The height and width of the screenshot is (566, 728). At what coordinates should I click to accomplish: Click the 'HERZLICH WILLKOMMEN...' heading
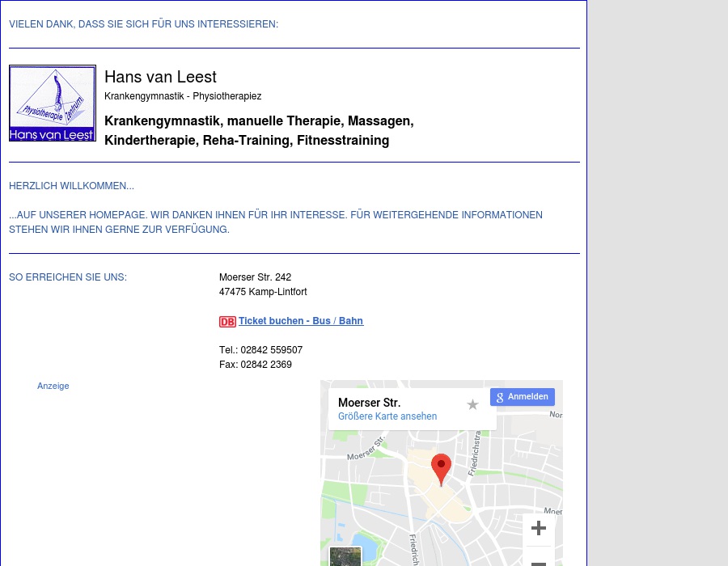click(x=71, y=186)
